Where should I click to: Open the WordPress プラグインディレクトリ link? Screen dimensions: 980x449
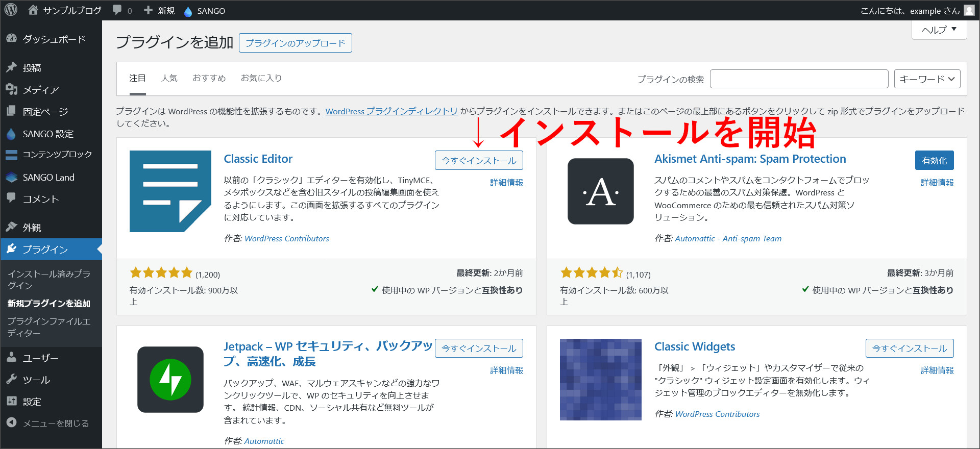coord(391,111)
